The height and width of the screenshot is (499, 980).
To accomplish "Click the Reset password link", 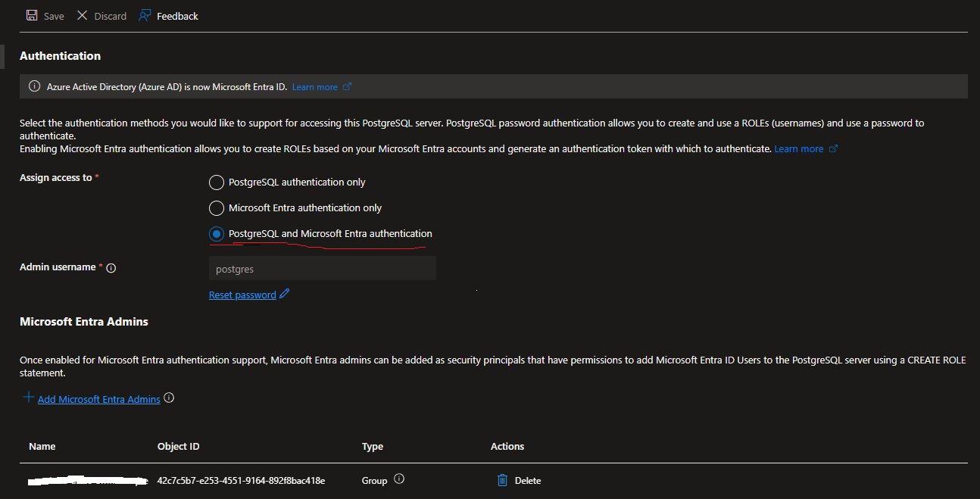I will 242,295.
